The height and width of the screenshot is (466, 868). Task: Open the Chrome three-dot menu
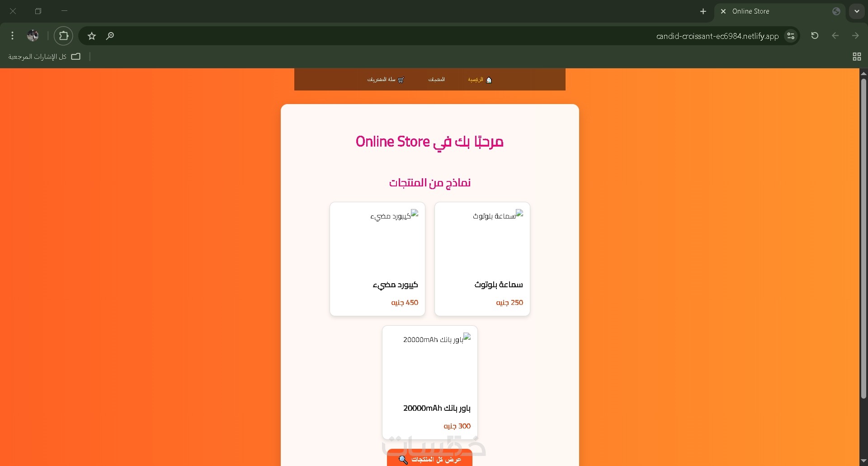tap(12, 36)
